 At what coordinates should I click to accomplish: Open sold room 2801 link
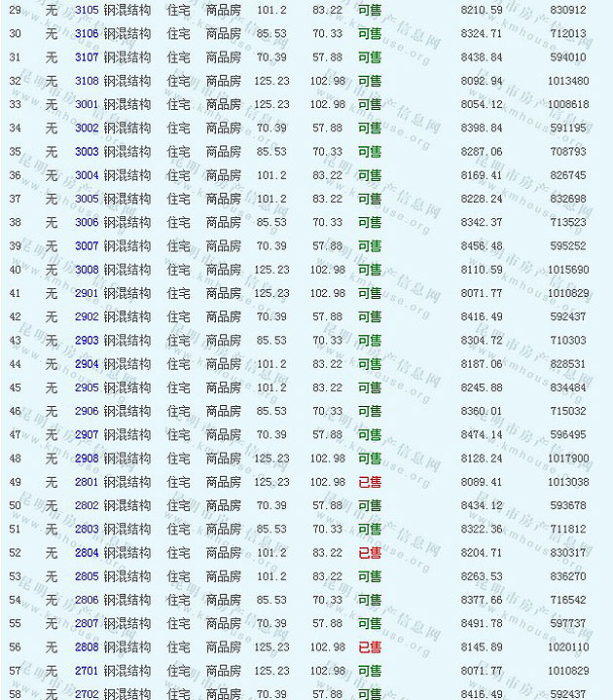click(x=87, y=482)
